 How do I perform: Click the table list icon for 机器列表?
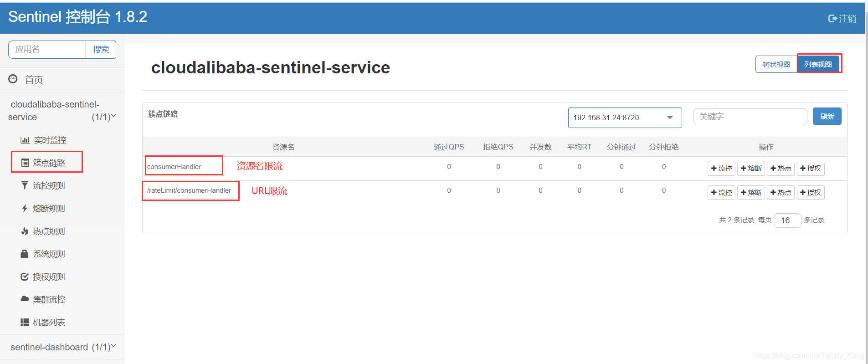point(25,322)
